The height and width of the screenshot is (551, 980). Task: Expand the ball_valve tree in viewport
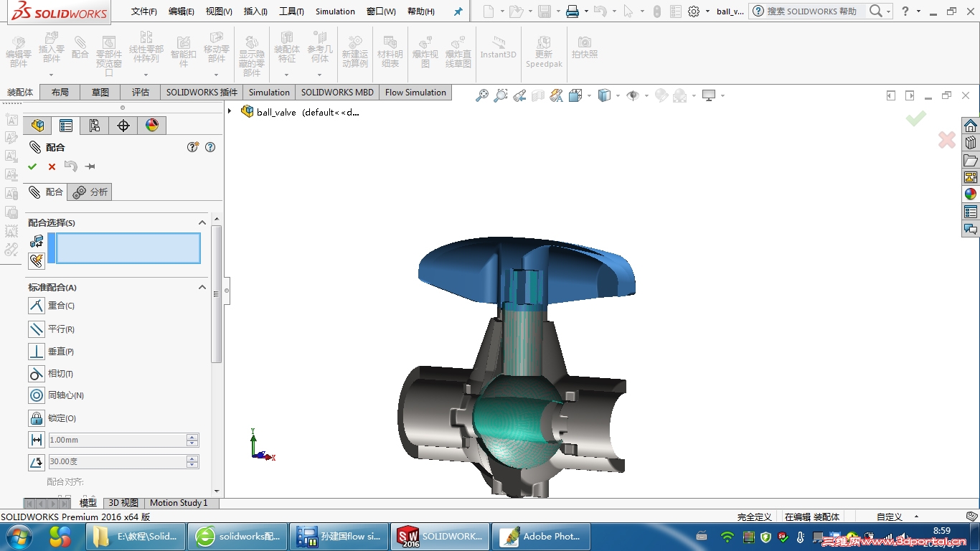[230, 111]
